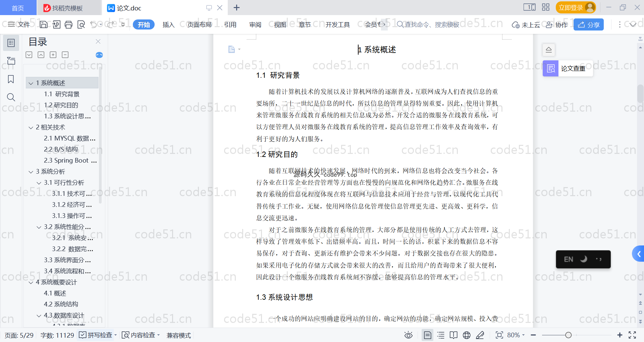Collapse the 3 系统分析 tree node
This screenshot has width=644, height=342.
[31, 172]
